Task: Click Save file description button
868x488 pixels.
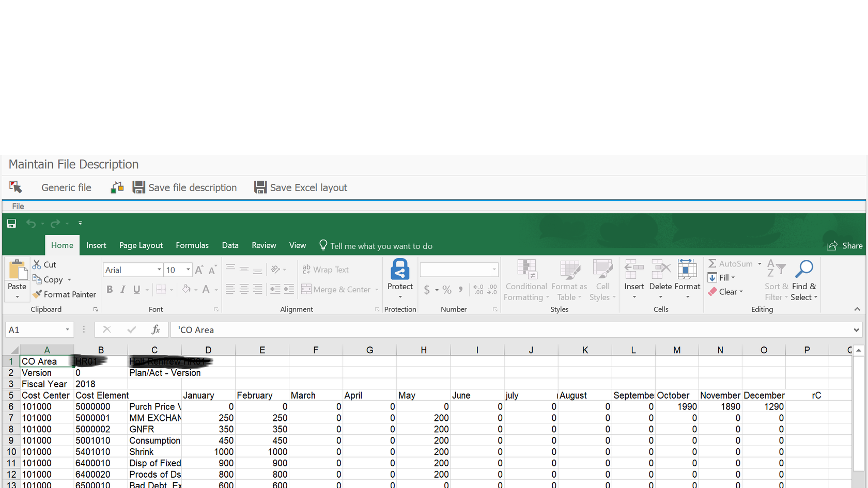Action: 185,187
